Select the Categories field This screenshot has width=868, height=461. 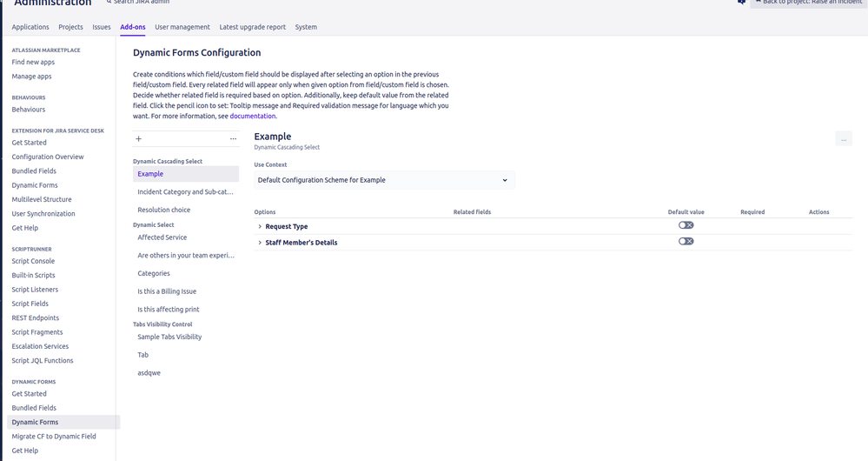click(153, 273)
